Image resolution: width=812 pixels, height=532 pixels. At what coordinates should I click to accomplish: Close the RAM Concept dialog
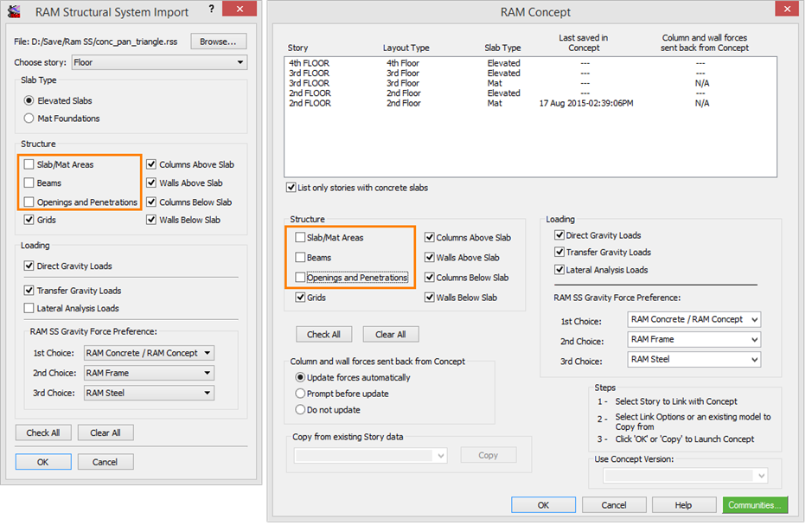[x=785, y=11]
